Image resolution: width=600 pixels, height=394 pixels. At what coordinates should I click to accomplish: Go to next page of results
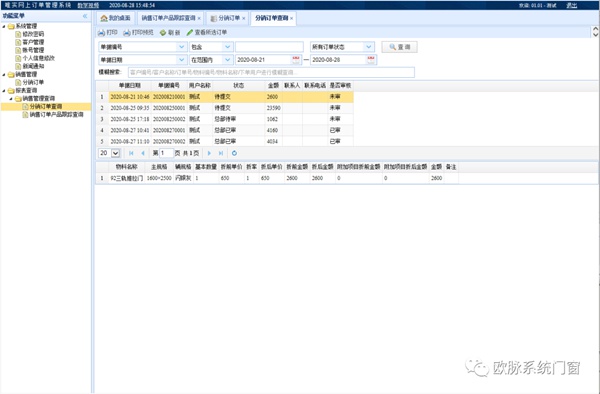tap(209, 153)
